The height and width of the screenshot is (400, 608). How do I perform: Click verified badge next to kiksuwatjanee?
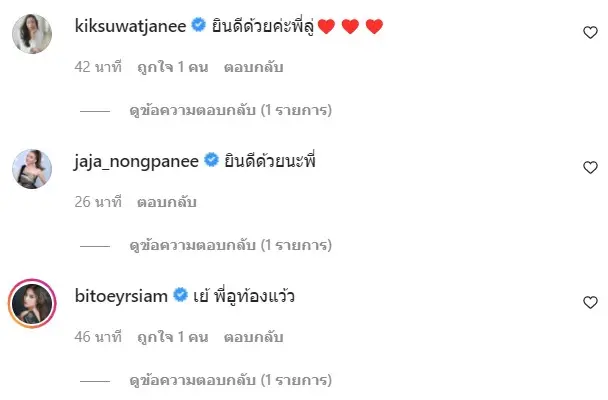pyautogui.click(x=199, y=26)
